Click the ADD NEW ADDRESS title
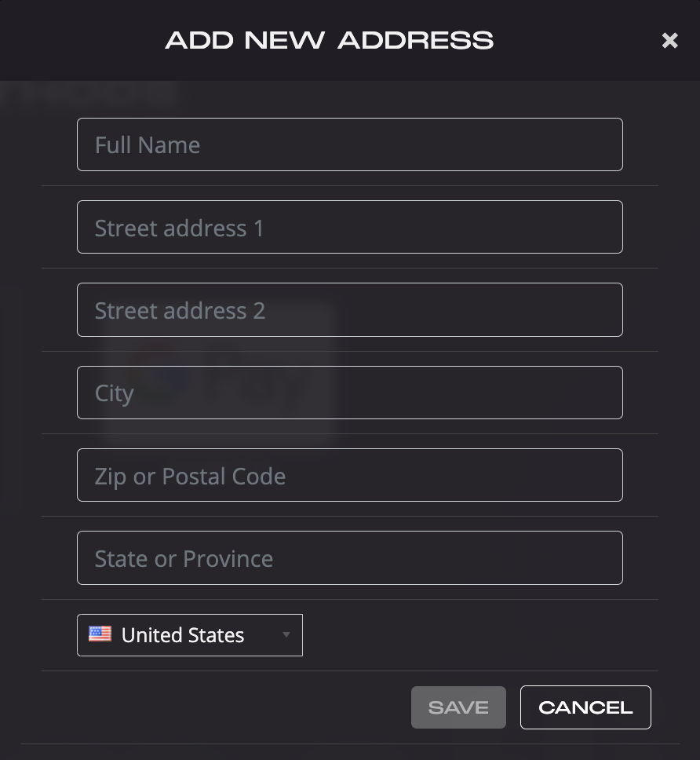The height and width of the screenshot is (760, 700). pyautogui.click(x=329, y=40)
